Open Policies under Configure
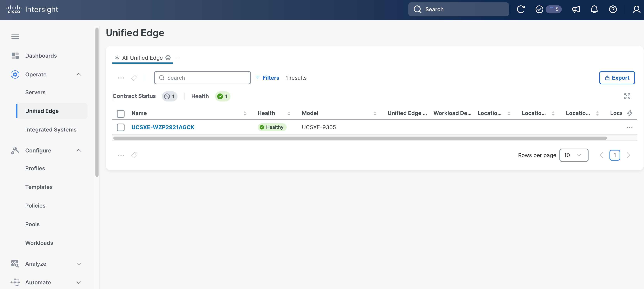The height and width of the screenshot is (289, 644). (x=35, y=206)
